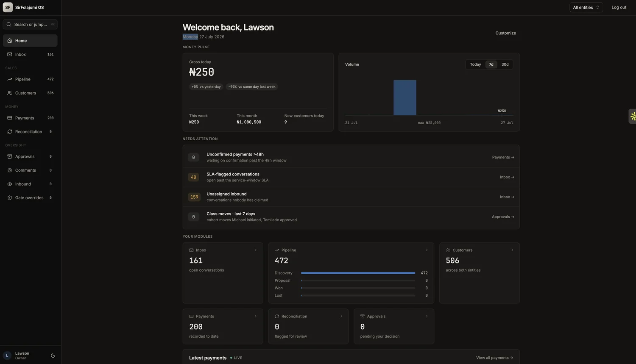Switch Volume chart to Today

click(x=475, y=64)
